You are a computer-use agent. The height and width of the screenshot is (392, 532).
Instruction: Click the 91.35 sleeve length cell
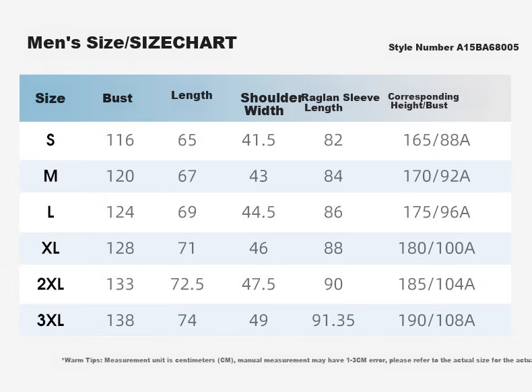(333, 320)
